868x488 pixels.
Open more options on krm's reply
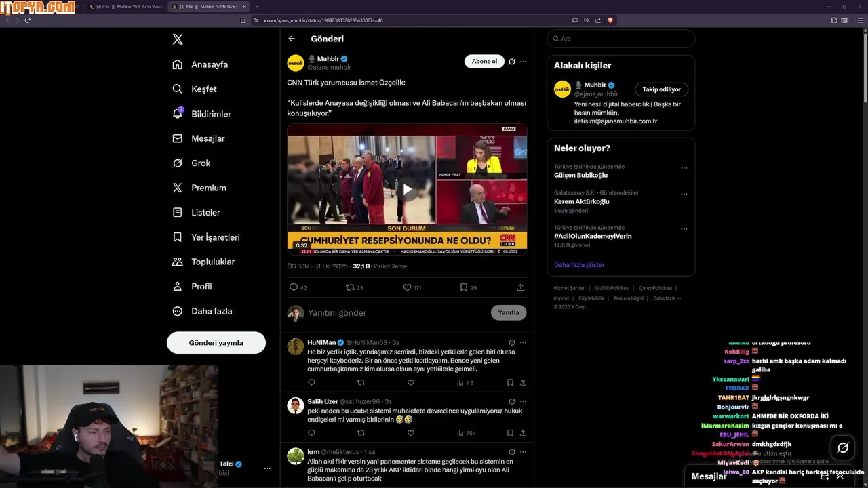[x=523, y=452]
